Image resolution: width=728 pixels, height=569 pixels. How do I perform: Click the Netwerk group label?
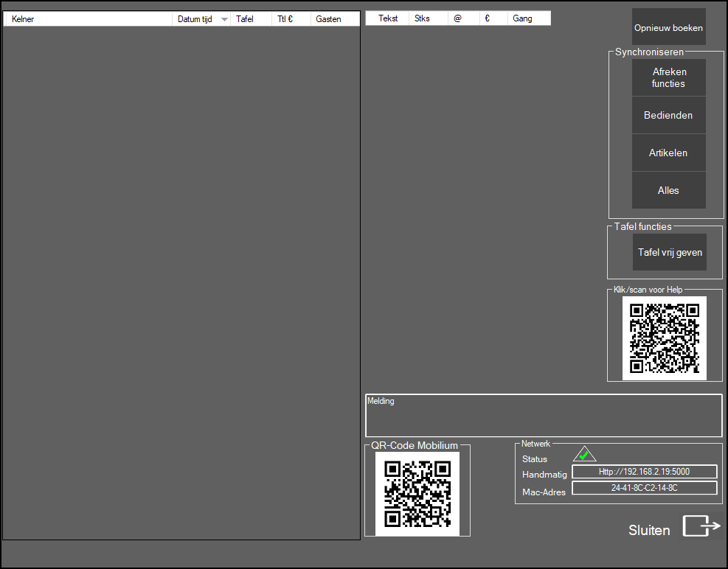click(x=535, y=444)
